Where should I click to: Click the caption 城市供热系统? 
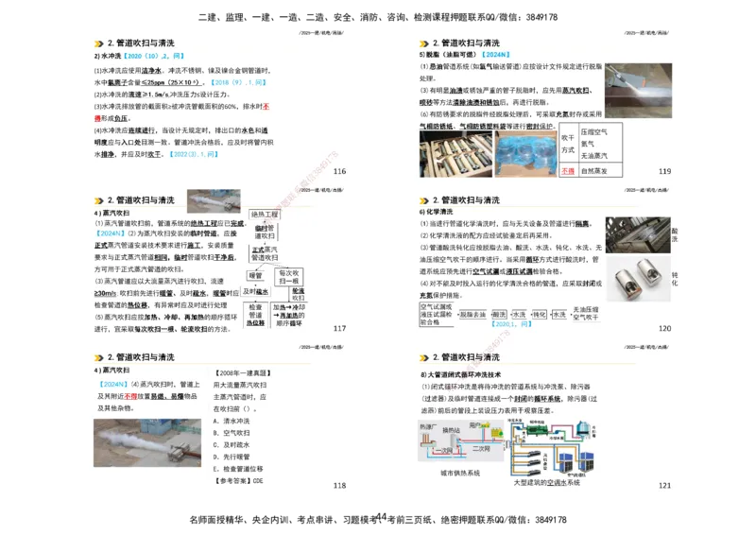pyautogui.click(x=460, y=474)
